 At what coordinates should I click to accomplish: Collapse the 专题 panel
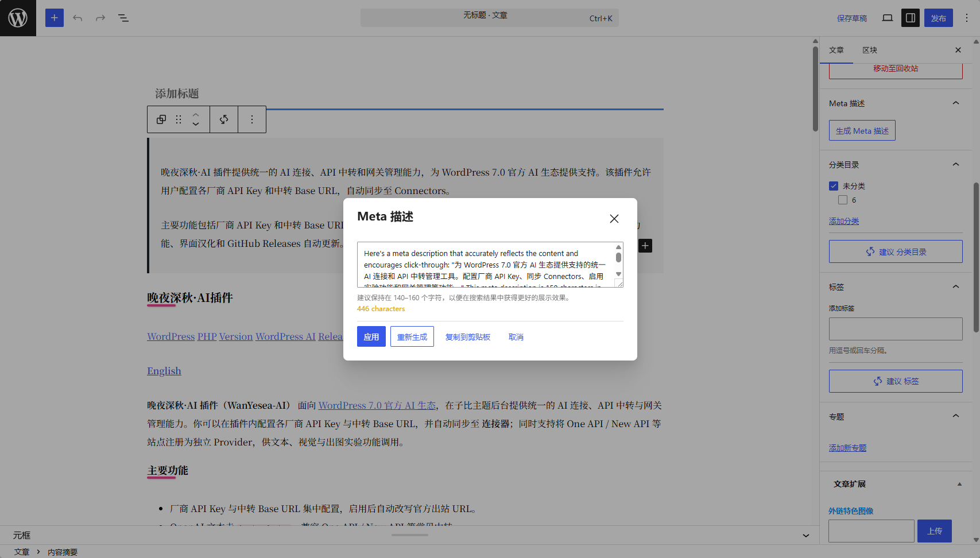pyautogui.click(x=956, y=416)
